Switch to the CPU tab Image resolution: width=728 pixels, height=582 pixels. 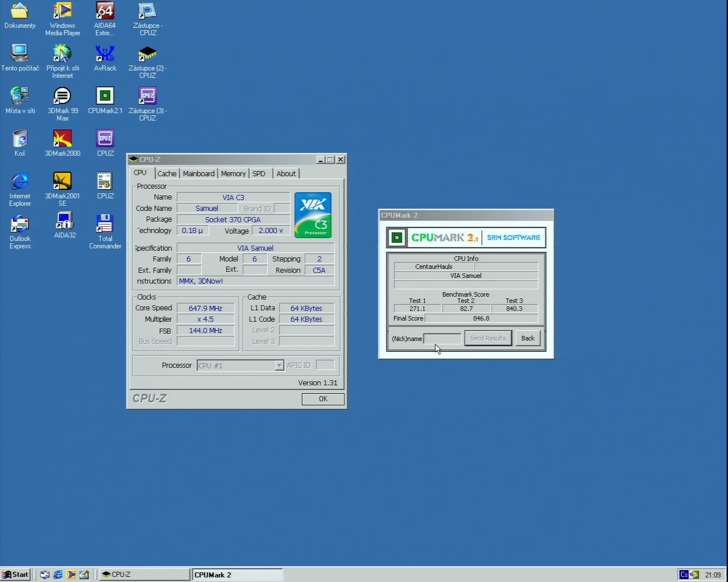140,173
